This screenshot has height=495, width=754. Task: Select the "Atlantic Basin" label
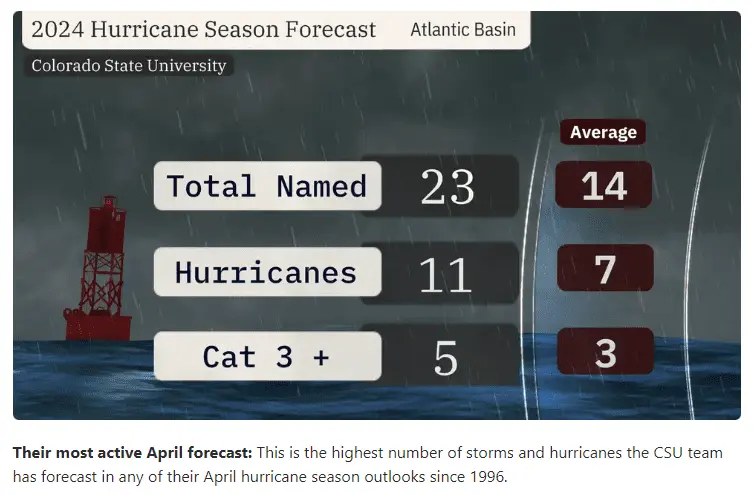point(463,29)
